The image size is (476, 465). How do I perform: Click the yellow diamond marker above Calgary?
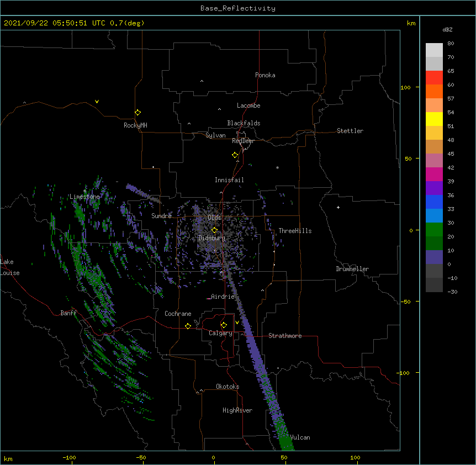224,325
